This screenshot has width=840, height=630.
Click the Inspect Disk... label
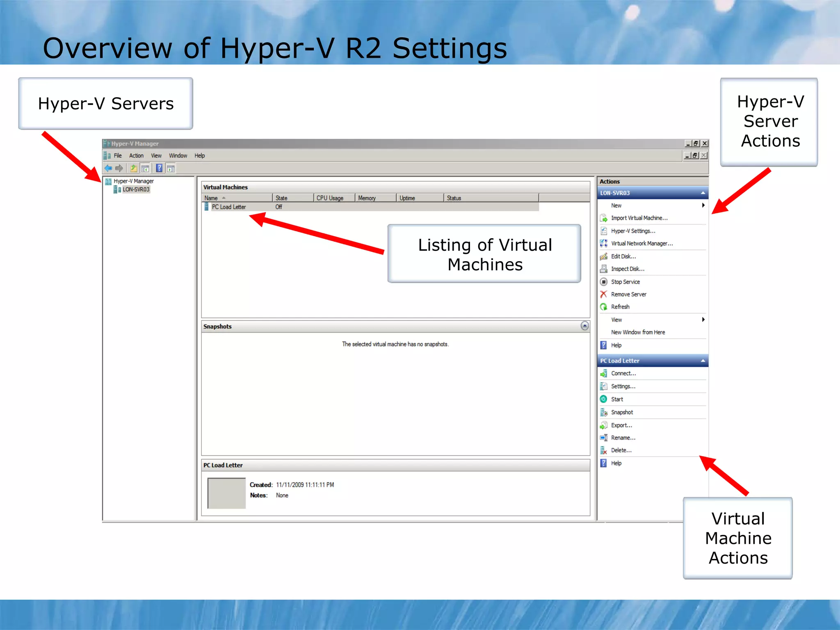628,269
